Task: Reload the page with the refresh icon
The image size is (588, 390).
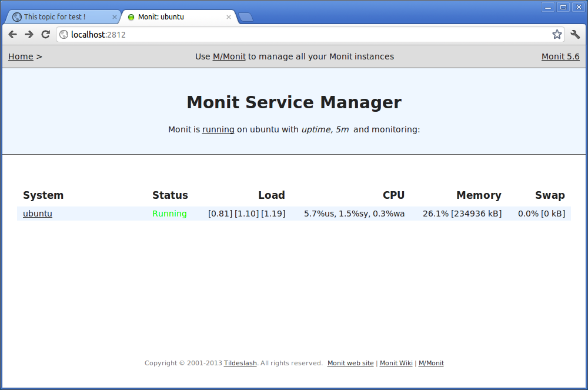Action: 46,35
